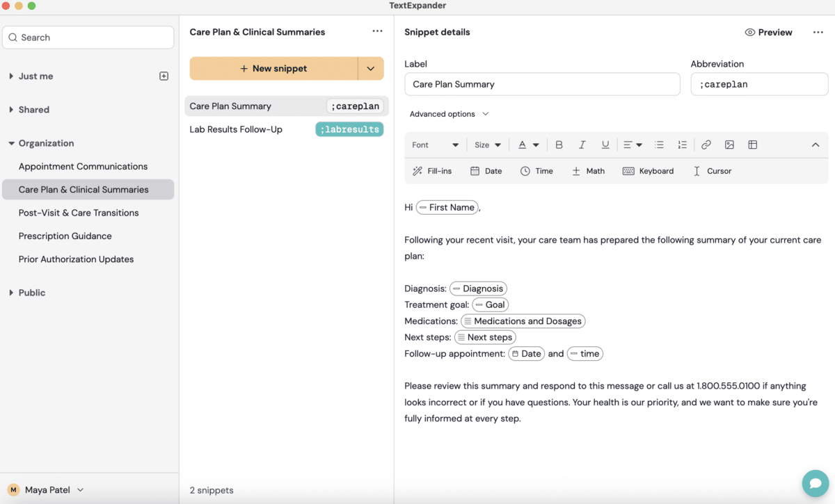Insert a table via table icon
Screen dimensions: 835x504
point(752,145)
